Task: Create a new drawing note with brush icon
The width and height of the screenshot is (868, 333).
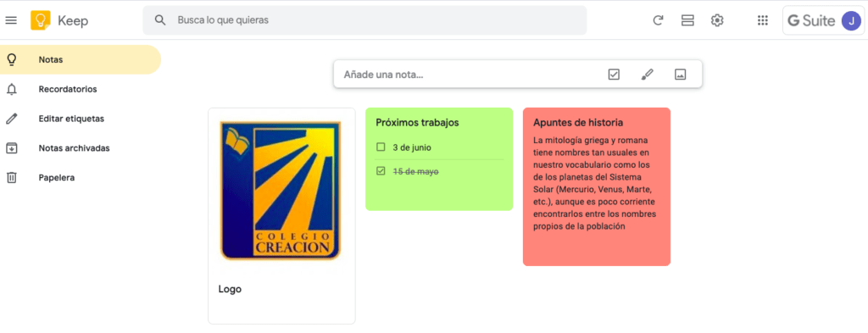Action: pyautogui.click(x=647, y=74)
